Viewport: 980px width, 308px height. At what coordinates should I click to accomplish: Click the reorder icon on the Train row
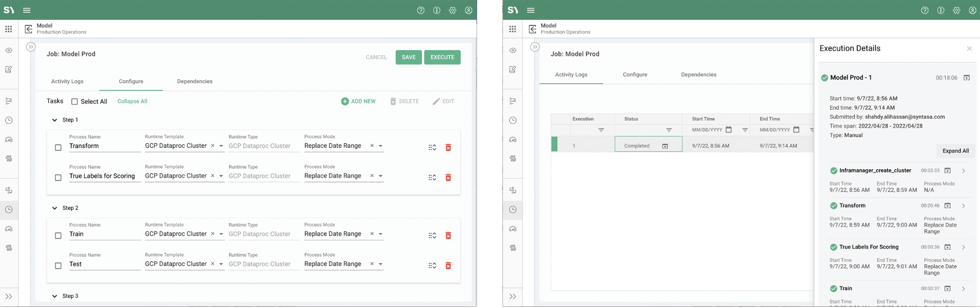(432, 235)
